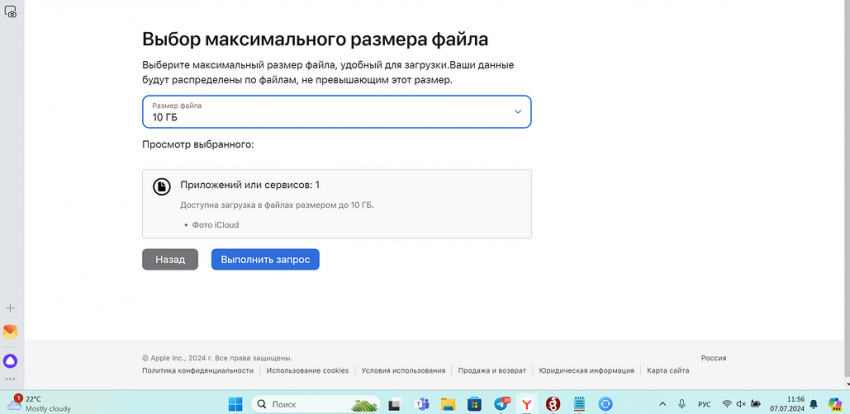The image size is (850, 414).
Task: Click the Выполнить запрос button
Action: pos(265,259)
